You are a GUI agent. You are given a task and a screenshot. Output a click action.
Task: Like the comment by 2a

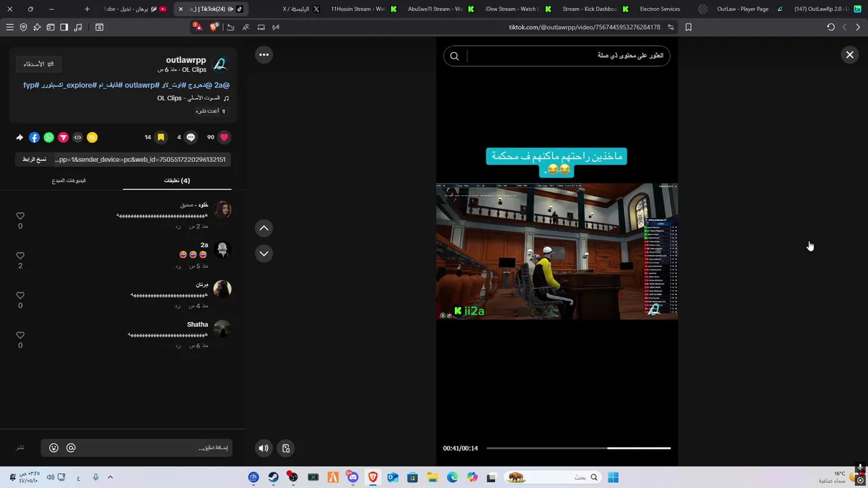tap(20, 256)
